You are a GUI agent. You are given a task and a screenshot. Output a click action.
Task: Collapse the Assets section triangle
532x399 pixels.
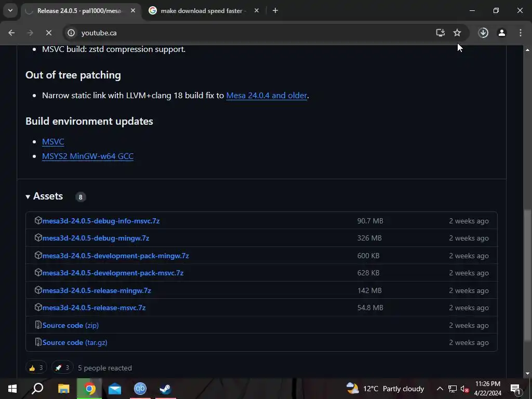click(x=28, y=196)
